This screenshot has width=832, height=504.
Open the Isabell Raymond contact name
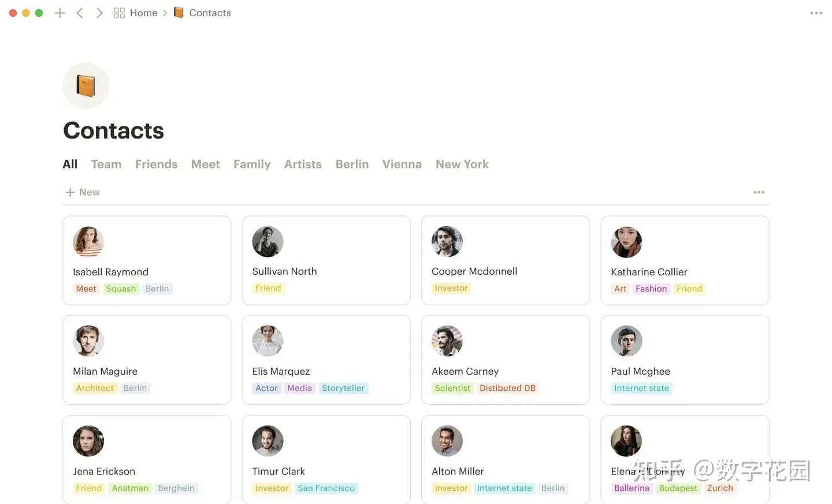coord(110,272)
